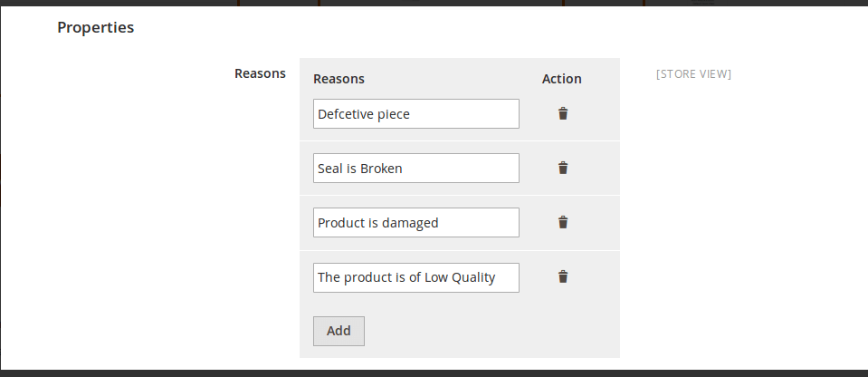Click the [STORE VIEW] scope label
868x377 pixels.
(693, 73)
